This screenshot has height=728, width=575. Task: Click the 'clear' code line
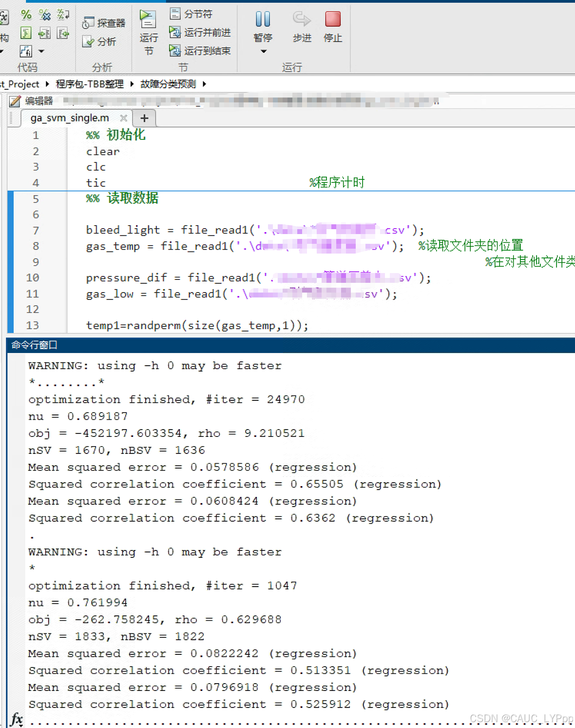point(103,152)
